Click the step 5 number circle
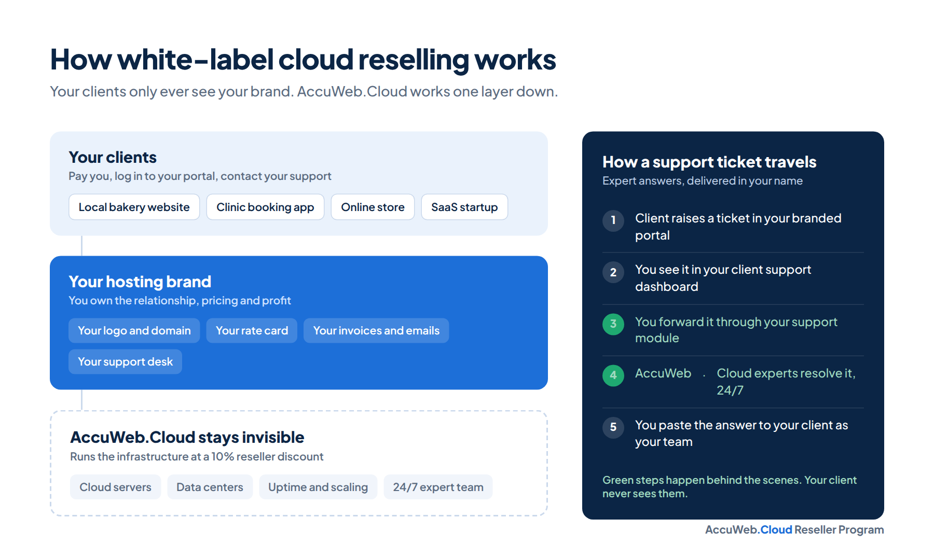 tap(613, 427)
